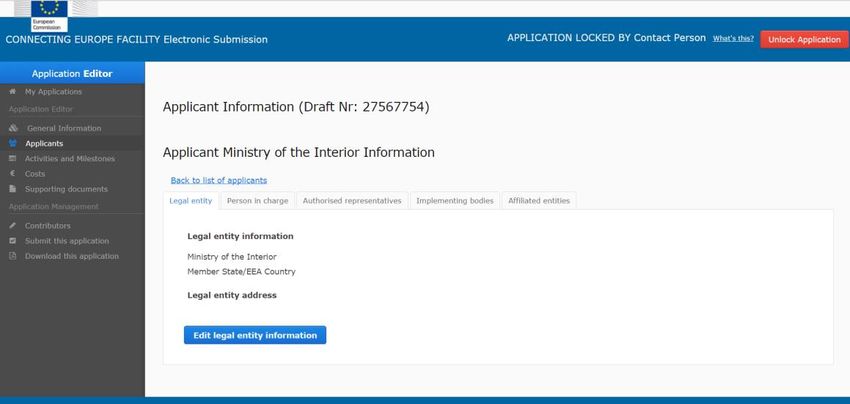The width and height of the screenshot is (850, 404).
Task: Open Activities and Milestones section
Action: click(x=70, y=159)
